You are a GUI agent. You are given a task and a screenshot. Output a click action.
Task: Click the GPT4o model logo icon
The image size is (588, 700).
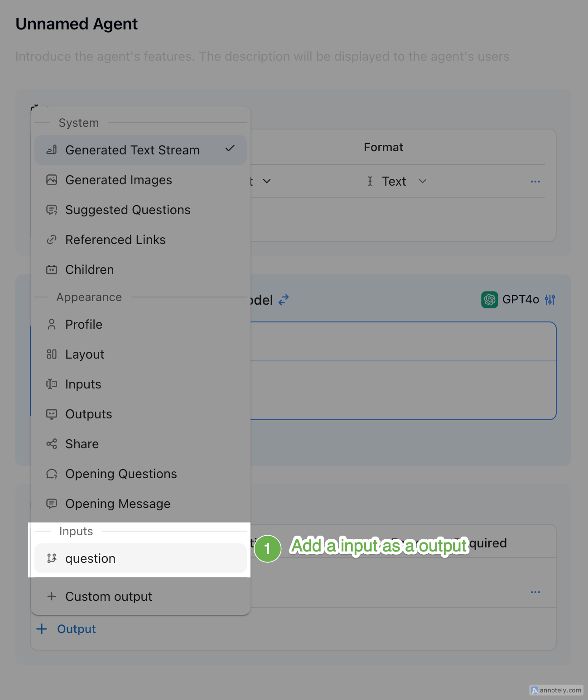(x=489, y=300)
